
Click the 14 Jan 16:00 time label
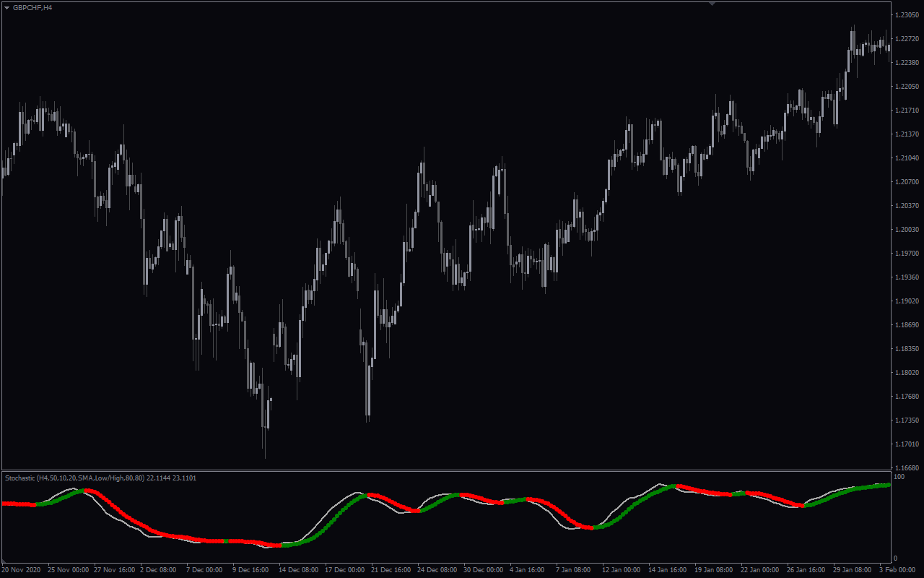pyautogui.click(x=668, y=570)
